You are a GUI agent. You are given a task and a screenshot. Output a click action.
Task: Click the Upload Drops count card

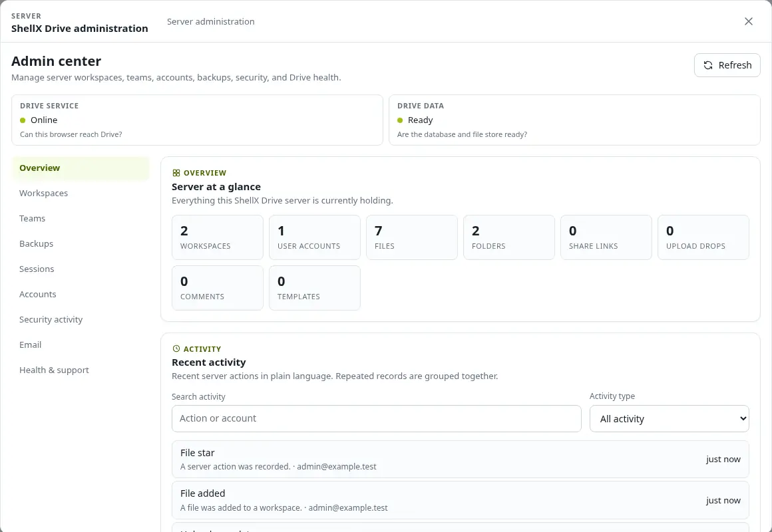coord(703,237)
